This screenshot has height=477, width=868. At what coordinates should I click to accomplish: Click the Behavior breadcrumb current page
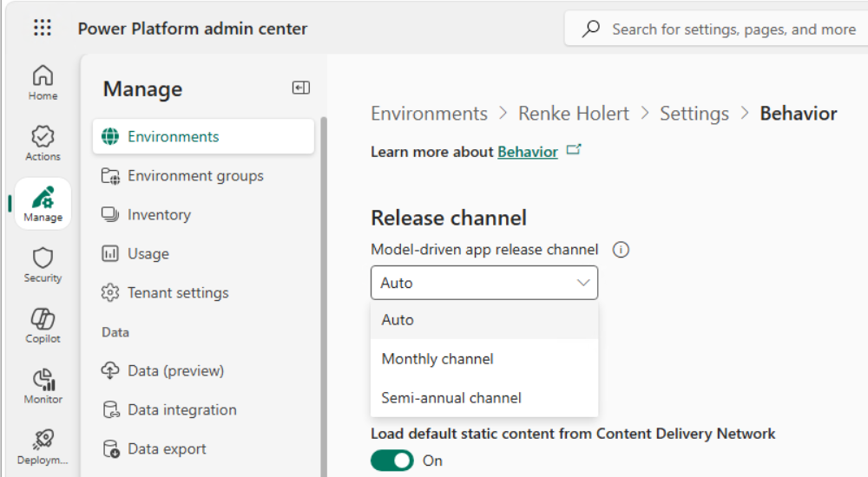[x=799, y=114]
